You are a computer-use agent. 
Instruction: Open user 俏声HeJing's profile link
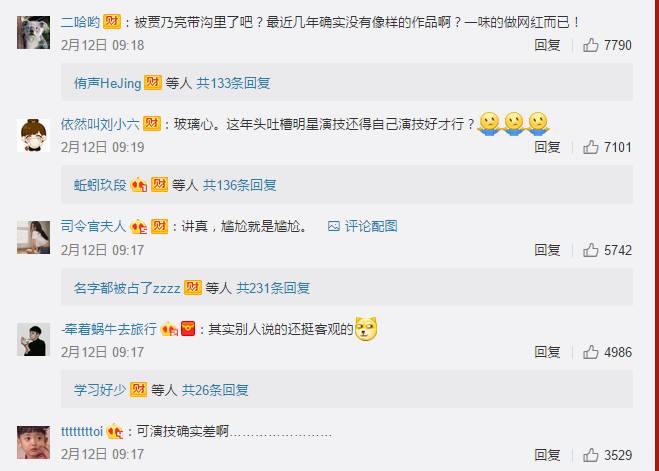pyautogui.click(x=108, y=83)
